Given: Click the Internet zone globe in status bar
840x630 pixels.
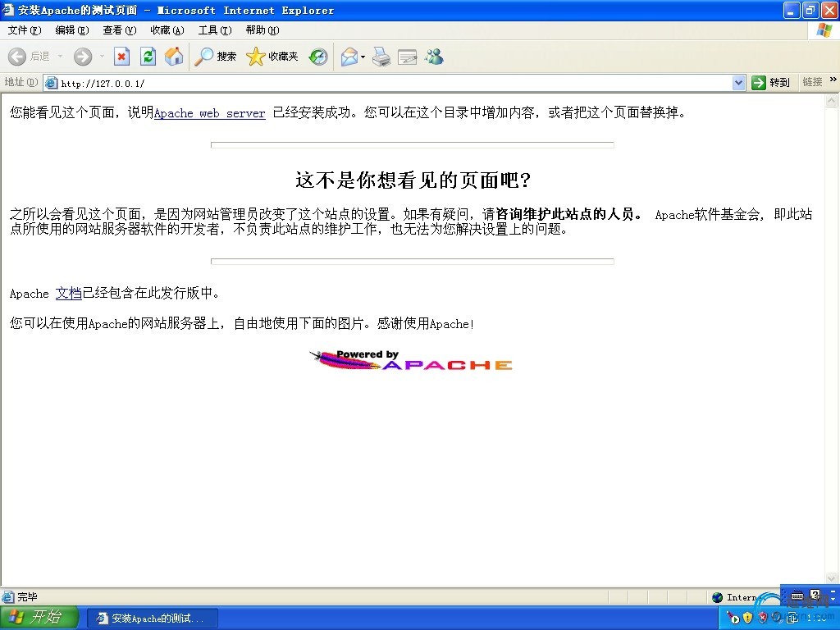Looking at the screenshot, I should click(x=717, y=597).
